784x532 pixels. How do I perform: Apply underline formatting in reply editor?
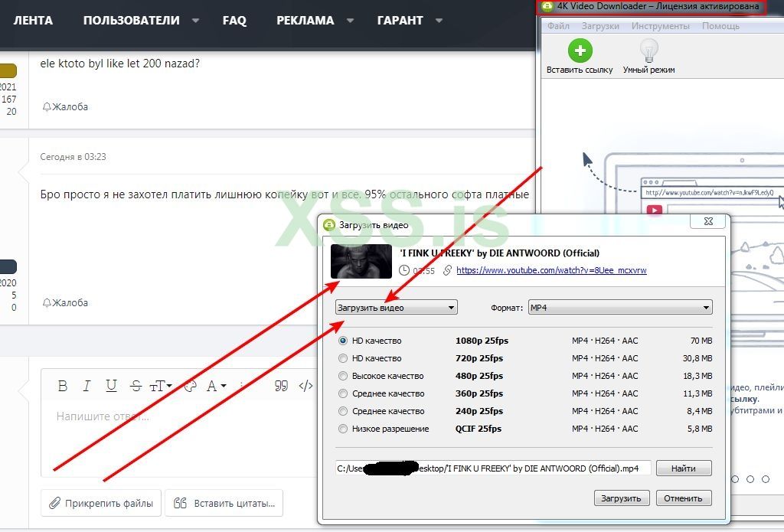click(111, 386)
